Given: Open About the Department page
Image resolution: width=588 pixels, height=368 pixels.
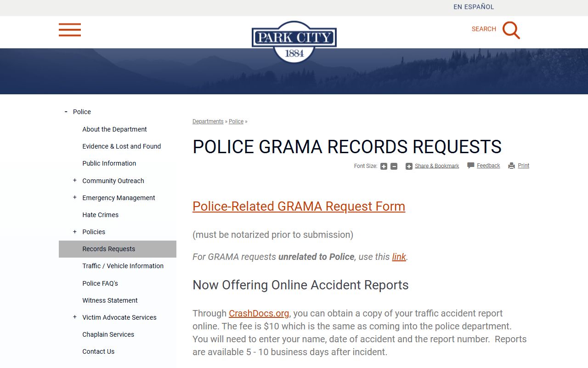Looking at the screenshot, I should click(x=114, y=129).
